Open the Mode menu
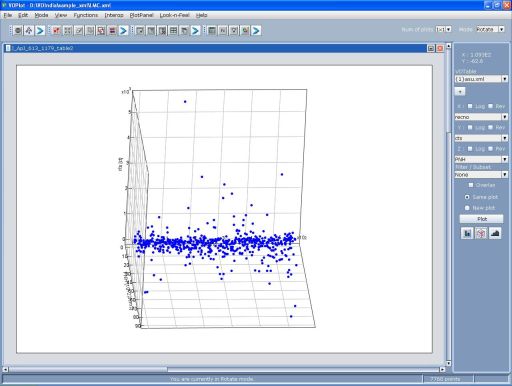512x386 pixels. coord(41,15)
